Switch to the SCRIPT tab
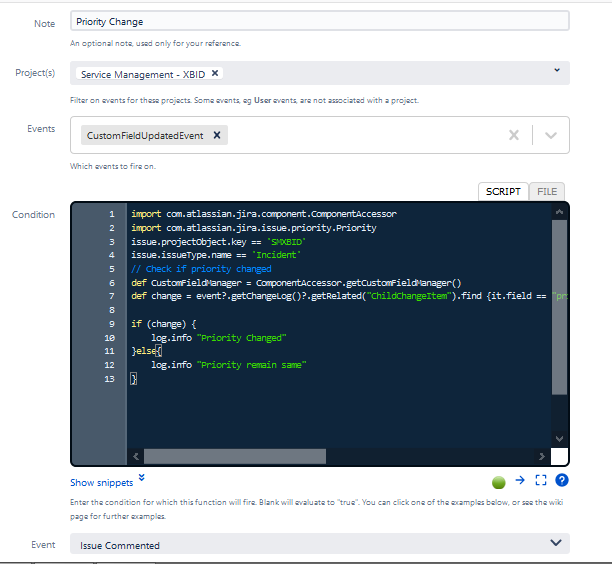 (x=503, y=192)
